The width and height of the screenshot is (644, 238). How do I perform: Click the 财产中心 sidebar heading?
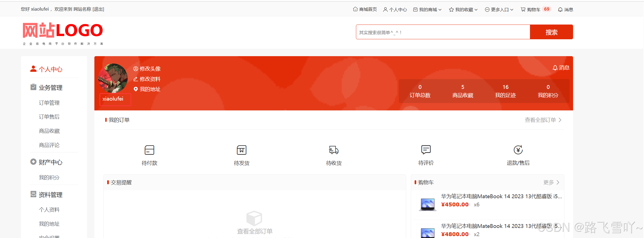(x=50, y=162)
